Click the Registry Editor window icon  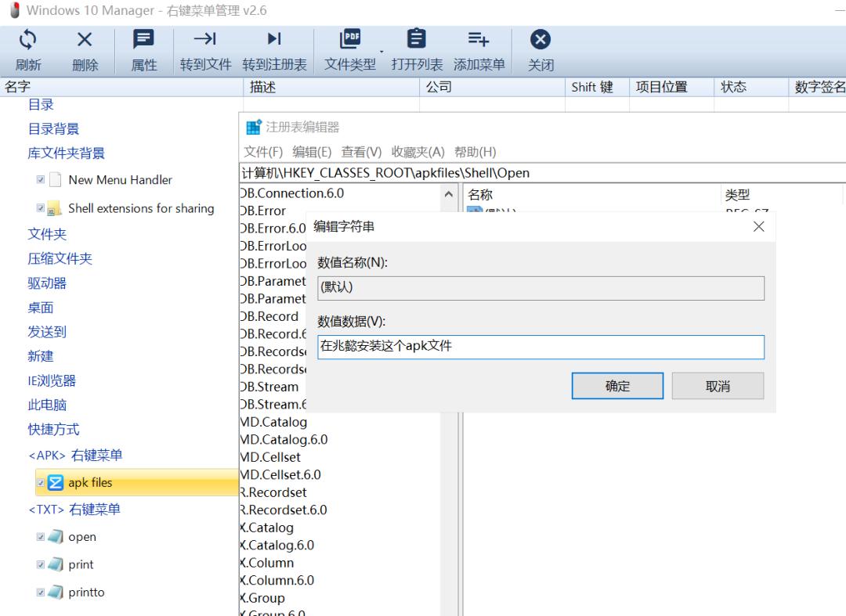tap(254, 127)
